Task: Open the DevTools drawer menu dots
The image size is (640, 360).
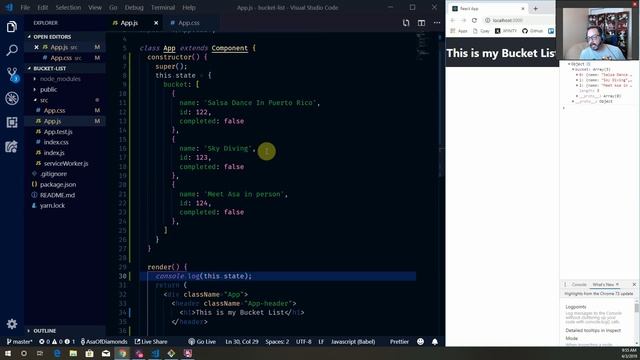Action: pos(565,284)
